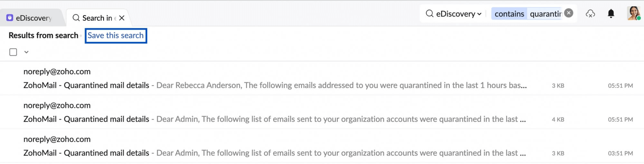
Task: Click the magnifier icon in Search tab
Action: pyautogui.click(x=76, y=18)
